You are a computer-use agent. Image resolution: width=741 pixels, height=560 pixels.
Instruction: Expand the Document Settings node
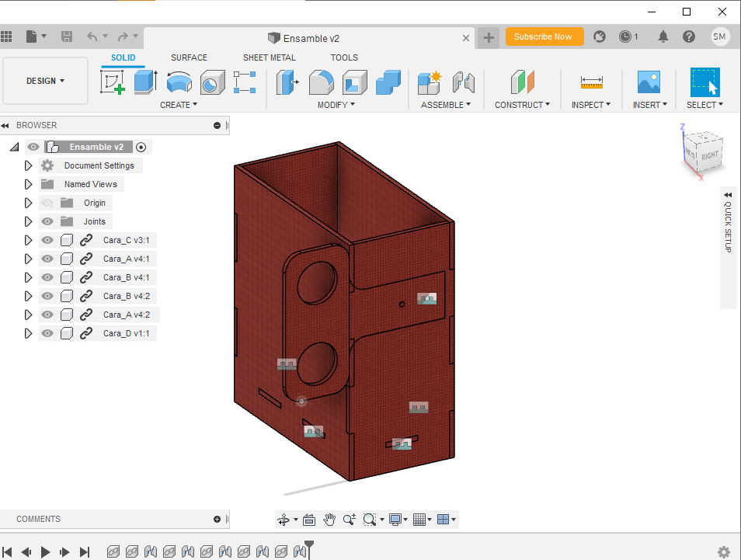(29, 166)
